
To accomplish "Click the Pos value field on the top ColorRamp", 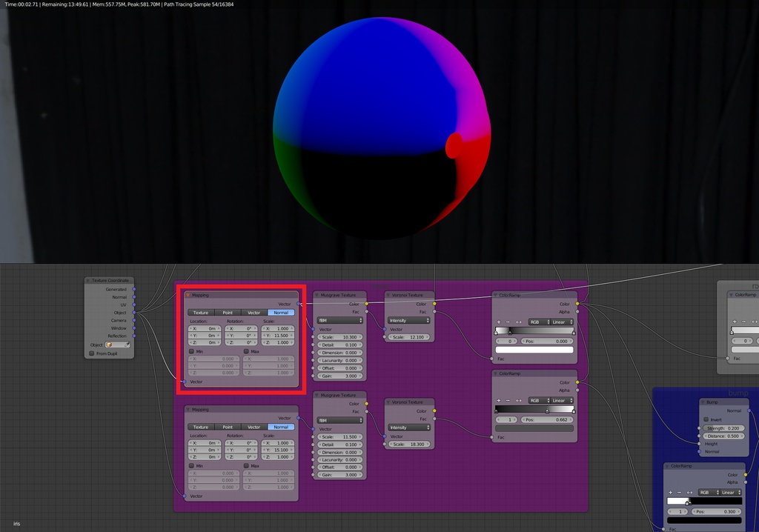I will 547,341.
